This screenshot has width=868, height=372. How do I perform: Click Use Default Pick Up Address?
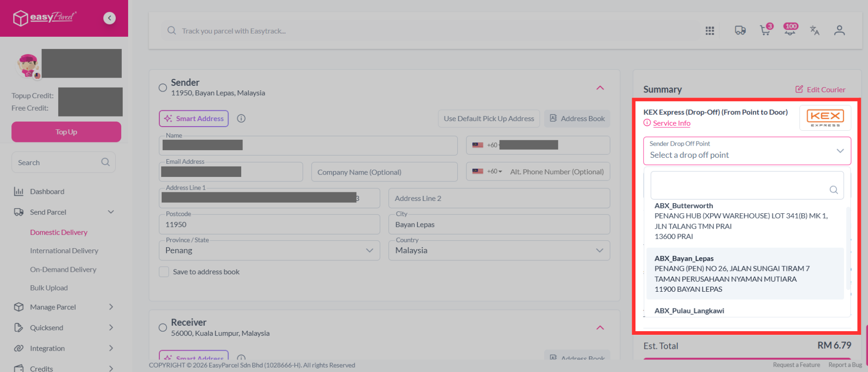[x=489, y=118]
